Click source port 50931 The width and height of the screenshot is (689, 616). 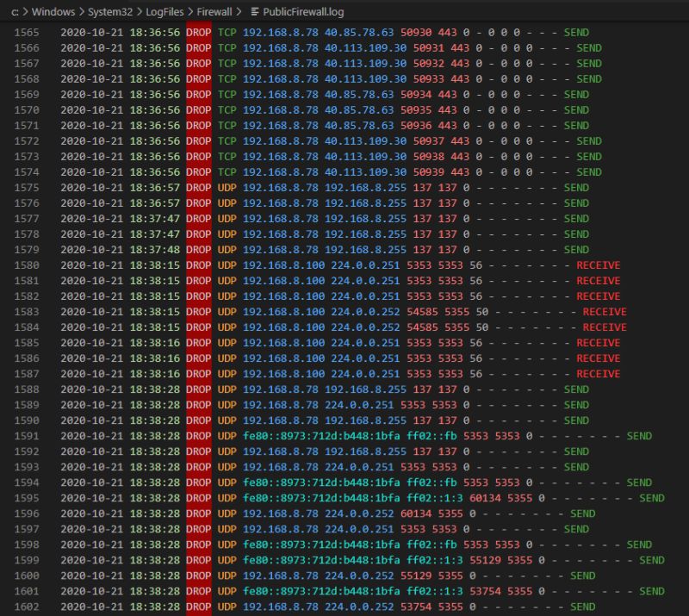428,48
